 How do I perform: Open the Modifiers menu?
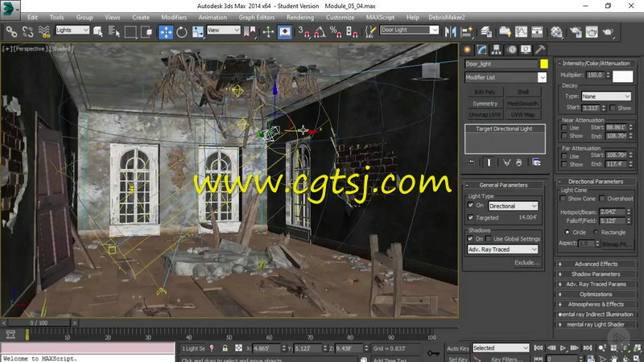point(174,17)
